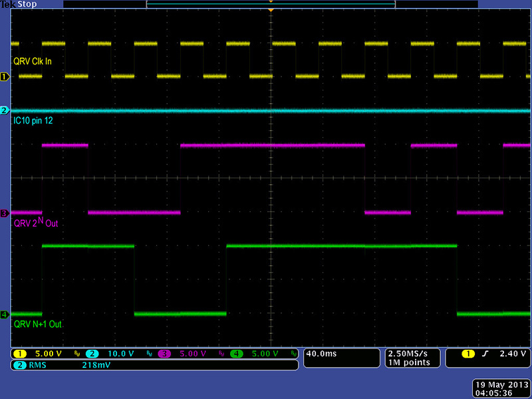Viewport: 532px width, 399px height.
Task: Click the Tek logo
Action: coord(9,5)
